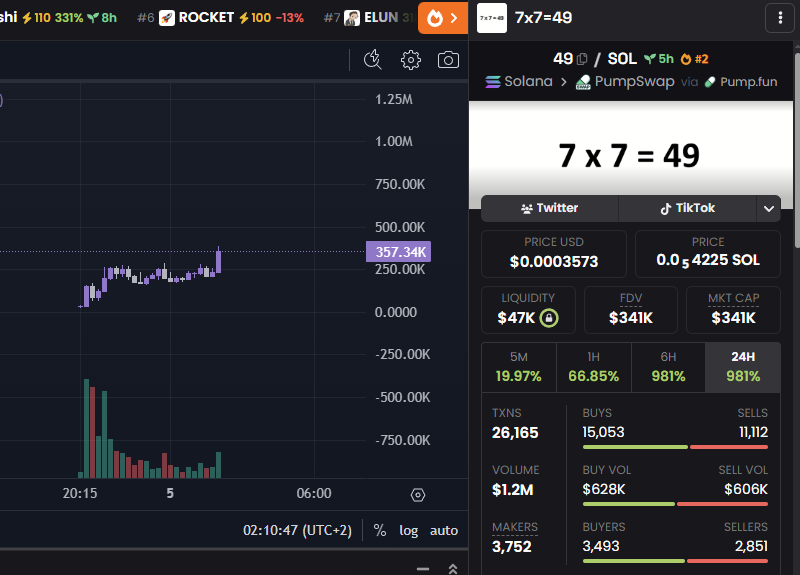Click the FDV $341K box
The width and height of the screenshot is (800, 575).
coord(631,310)
